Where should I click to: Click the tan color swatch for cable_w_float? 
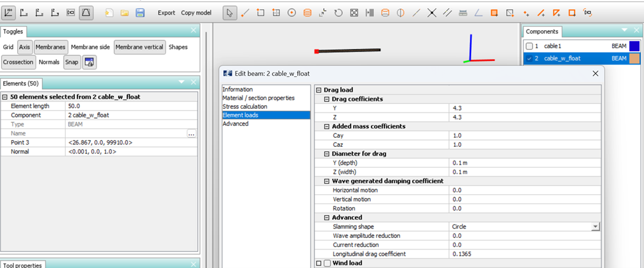point(635,58)
